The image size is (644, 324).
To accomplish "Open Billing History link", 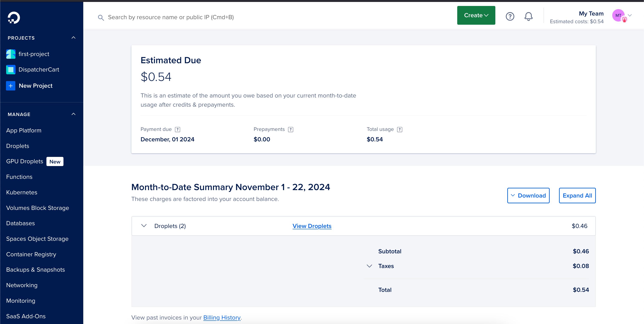I will pos(222,317).
